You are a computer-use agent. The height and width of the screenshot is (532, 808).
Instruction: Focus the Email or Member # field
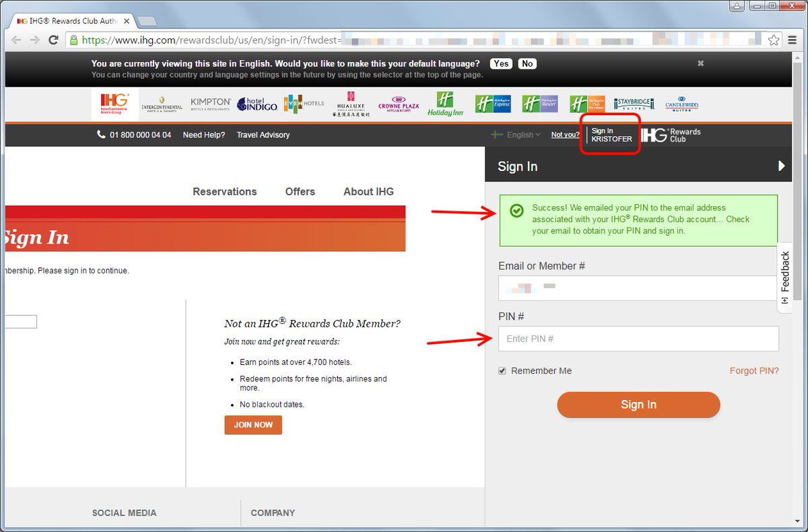click(638, 288)
